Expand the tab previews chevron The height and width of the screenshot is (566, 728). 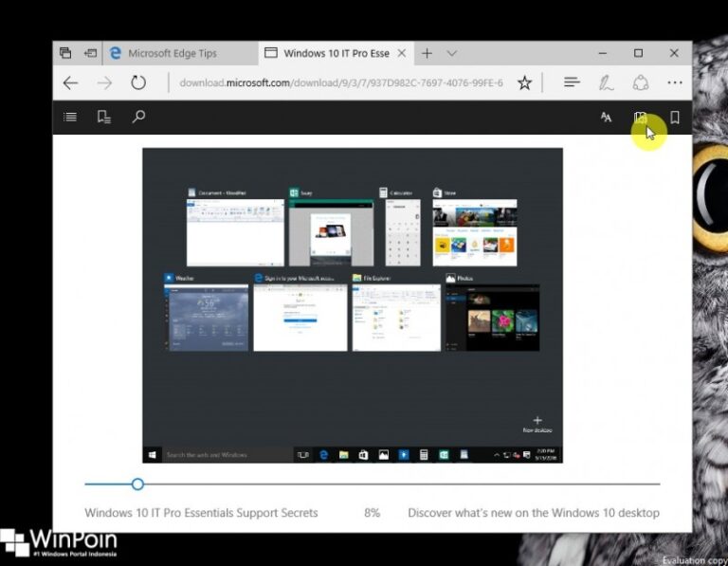point(452,53)
